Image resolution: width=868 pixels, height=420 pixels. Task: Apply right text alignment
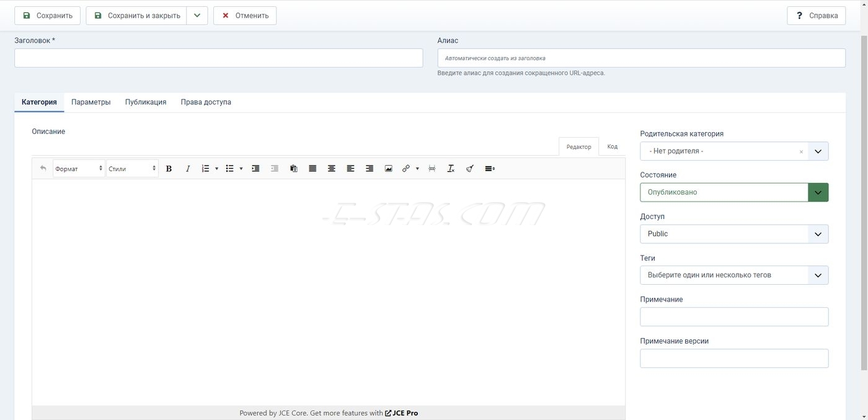pyautogui.click(x=370, y=168)
